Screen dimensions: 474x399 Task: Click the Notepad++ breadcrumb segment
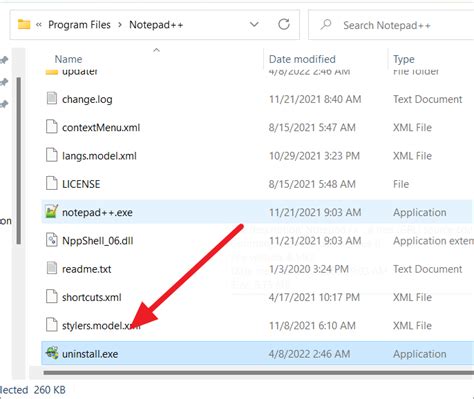[x=156, y=25]
